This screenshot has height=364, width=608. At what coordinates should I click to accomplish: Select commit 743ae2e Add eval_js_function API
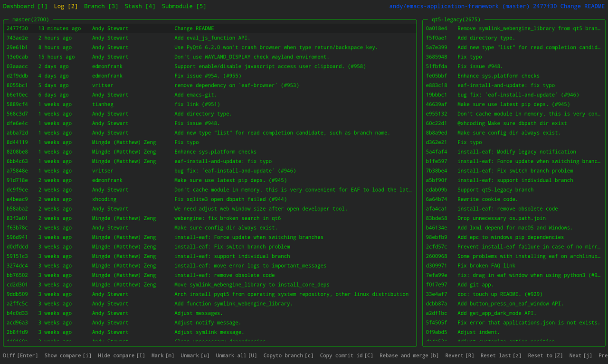(210, 38)
